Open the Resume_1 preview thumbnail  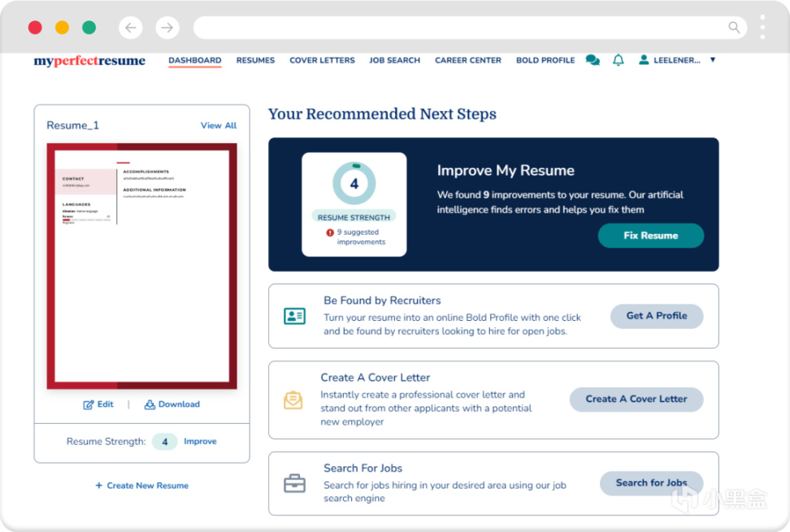click(141, 266)
